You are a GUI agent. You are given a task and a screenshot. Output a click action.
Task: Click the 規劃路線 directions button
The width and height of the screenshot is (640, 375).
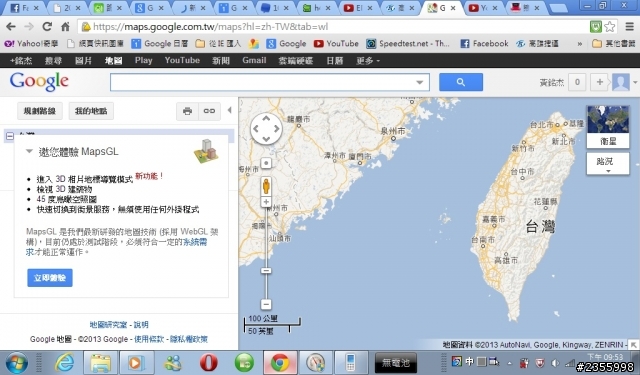[x=40, y=111]
